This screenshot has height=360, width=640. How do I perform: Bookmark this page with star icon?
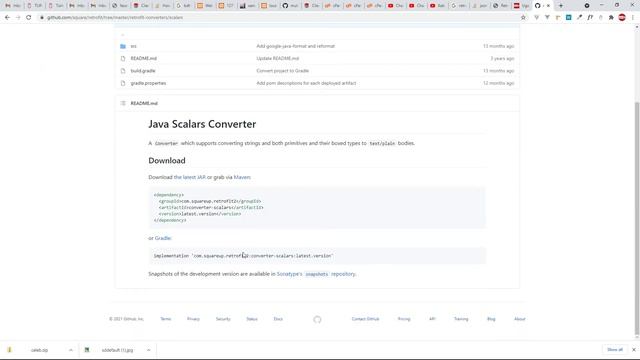click(x=523, y=18)
